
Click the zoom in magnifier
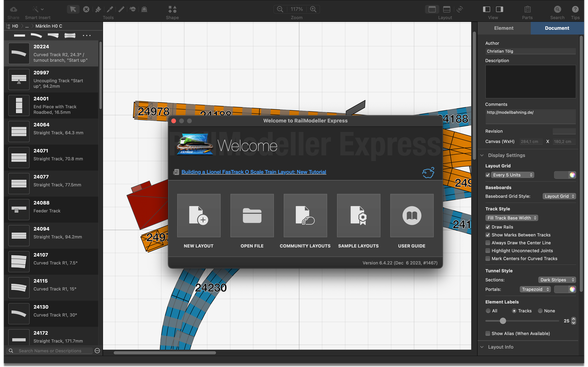313,9
